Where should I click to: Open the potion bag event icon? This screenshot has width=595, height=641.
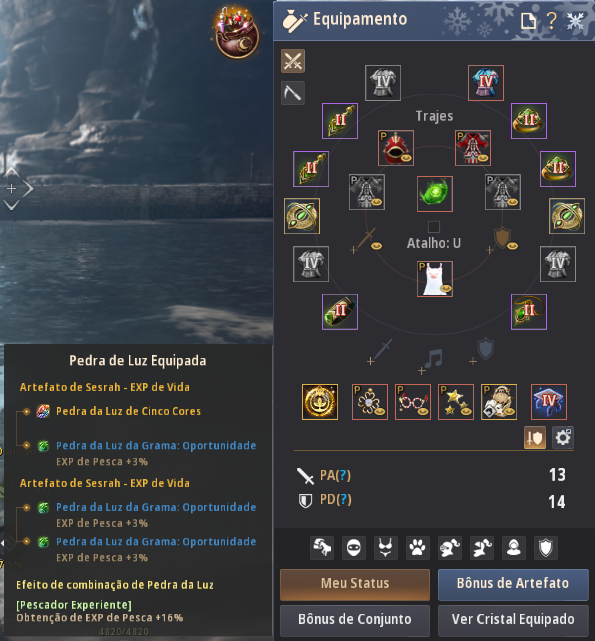237,33
